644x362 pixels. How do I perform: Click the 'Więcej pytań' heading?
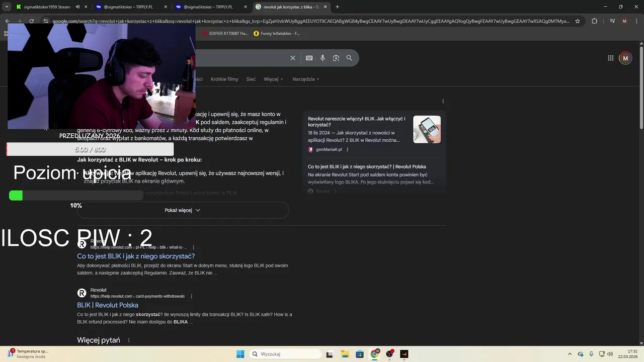(99, 340)
